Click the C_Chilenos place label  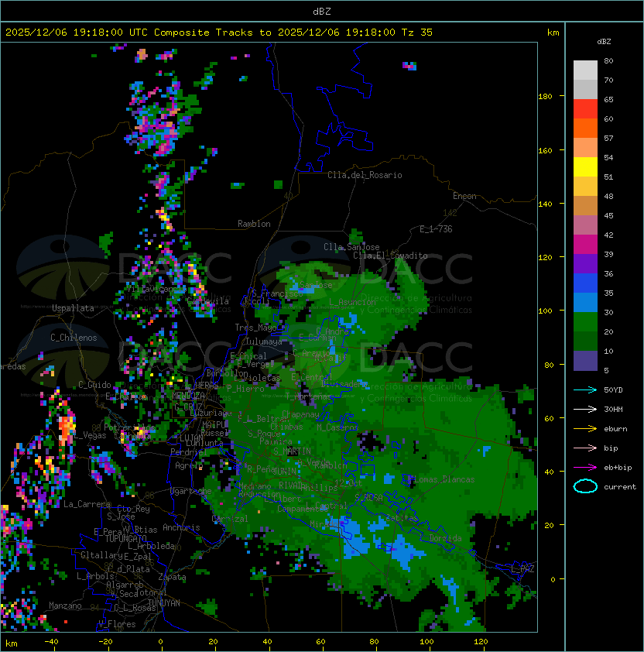[74, 338]
